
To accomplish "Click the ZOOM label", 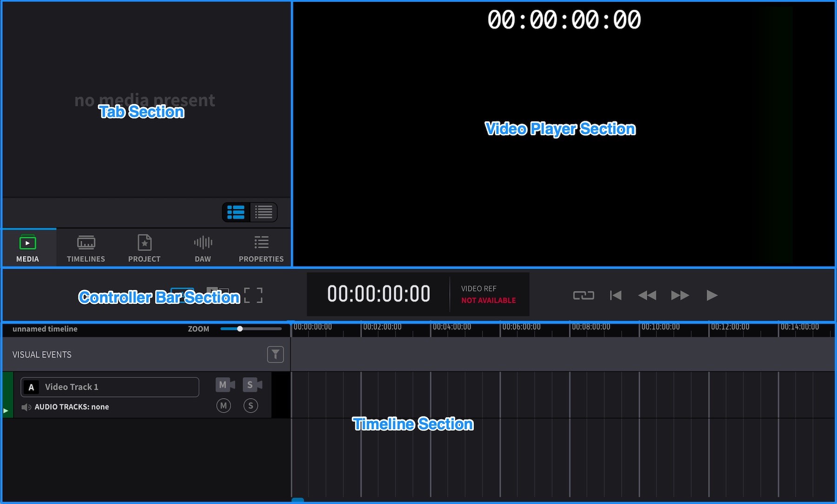I will [199, 329].
